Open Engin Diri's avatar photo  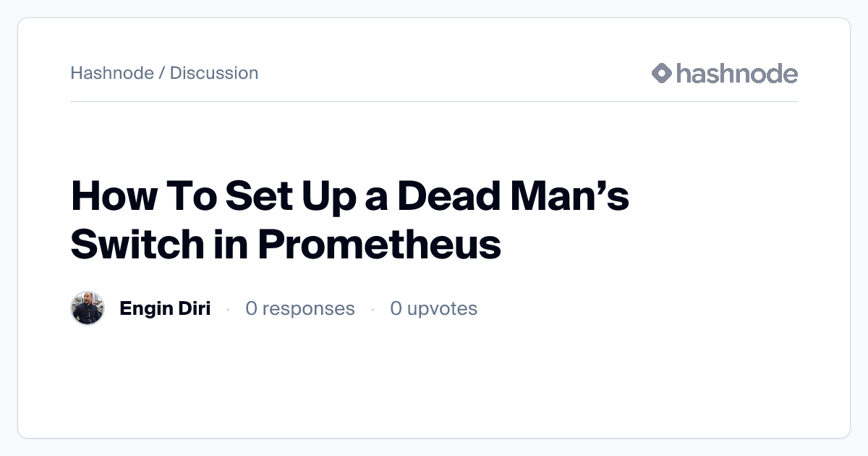pyautogui.click(x=88, y=309)
